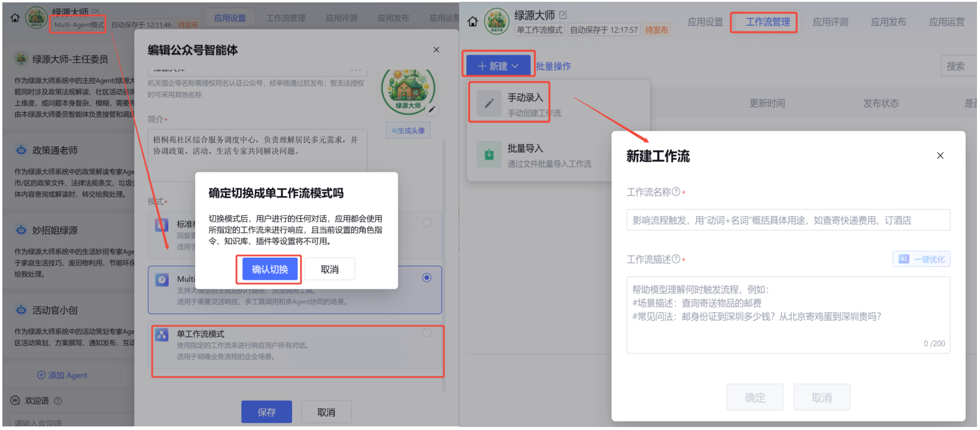Close the 新建工作流 dialog
The width and height of the screenshot is (980, 430).
(940, 155)
